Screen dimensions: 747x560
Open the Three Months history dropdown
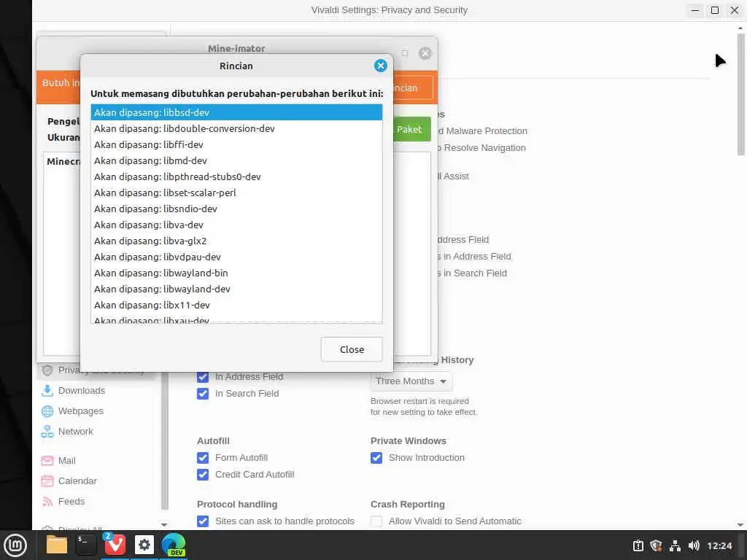411,381
